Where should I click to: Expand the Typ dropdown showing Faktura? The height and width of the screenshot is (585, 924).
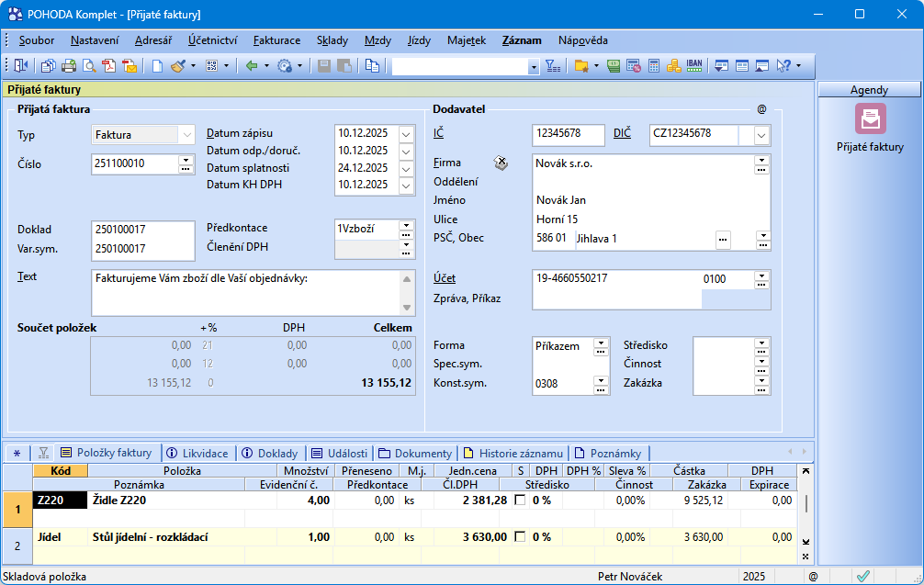(x=187, y=135)
